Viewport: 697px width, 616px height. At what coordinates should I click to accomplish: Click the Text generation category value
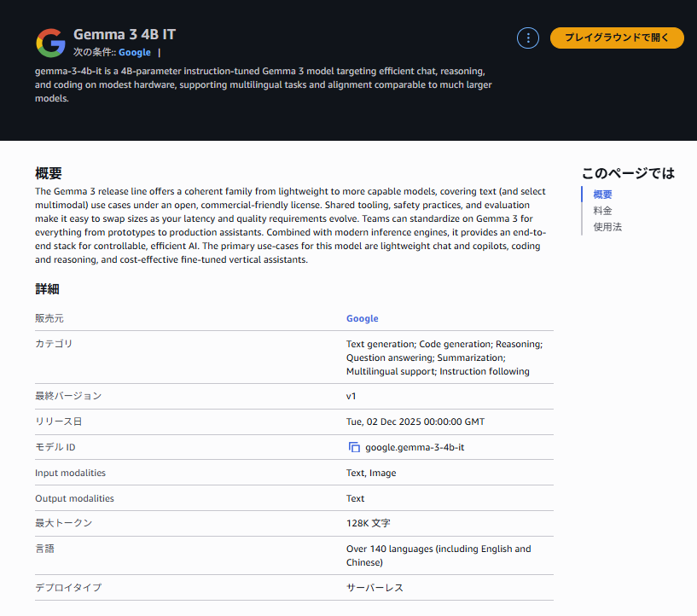coord(444,357)
